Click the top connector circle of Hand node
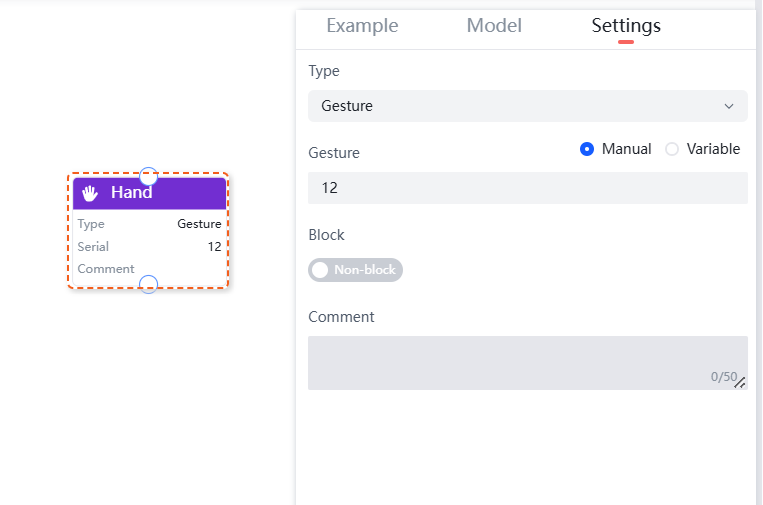763x505 pixels. pyautogui.click(x=148, y=175)
